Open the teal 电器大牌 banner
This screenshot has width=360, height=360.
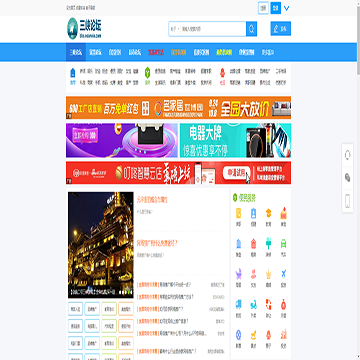pyautogui.click(x=235, y=140)
